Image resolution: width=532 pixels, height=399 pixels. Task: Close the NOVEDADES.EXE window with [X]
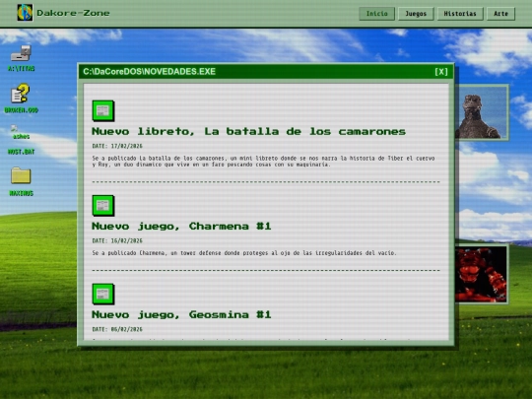[441, 72]
